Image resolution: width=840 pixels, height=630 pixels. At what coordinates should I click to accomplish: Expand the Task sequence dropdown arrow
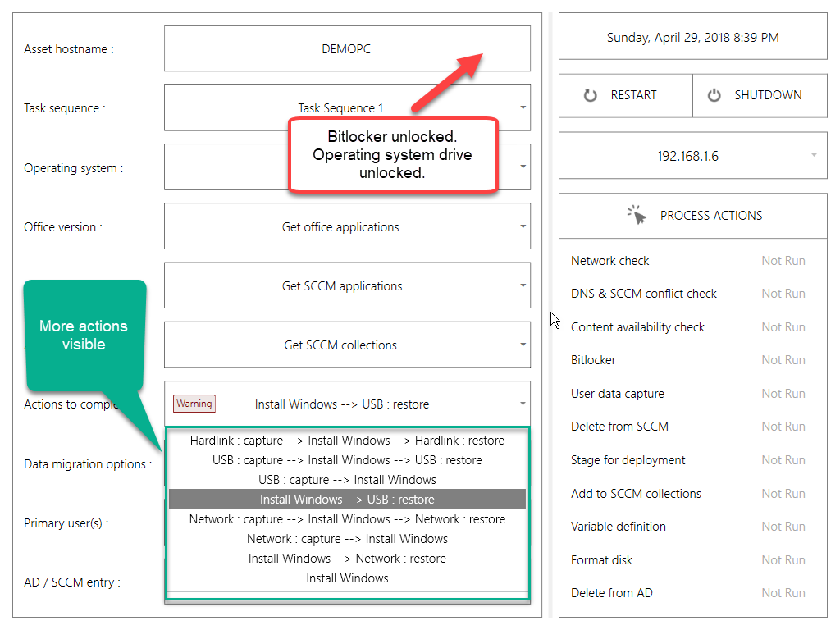pyautogui.click(x=523, y=107)
